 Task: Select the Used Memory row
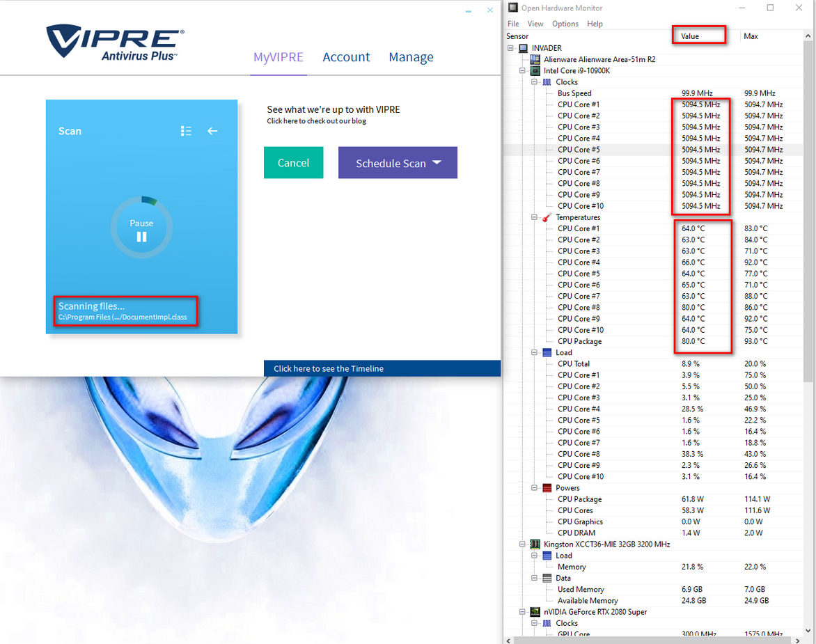[x=653, y=590]
